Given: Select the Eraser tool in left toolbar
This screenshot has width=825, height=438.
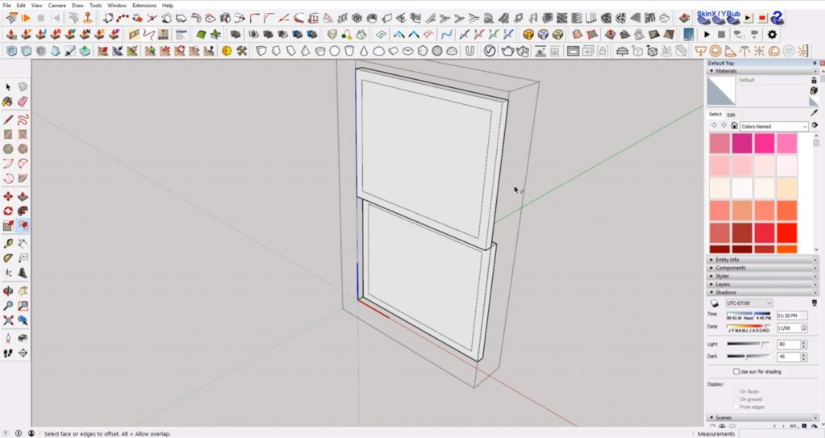Looking at the screenshot, I should 23,102.
